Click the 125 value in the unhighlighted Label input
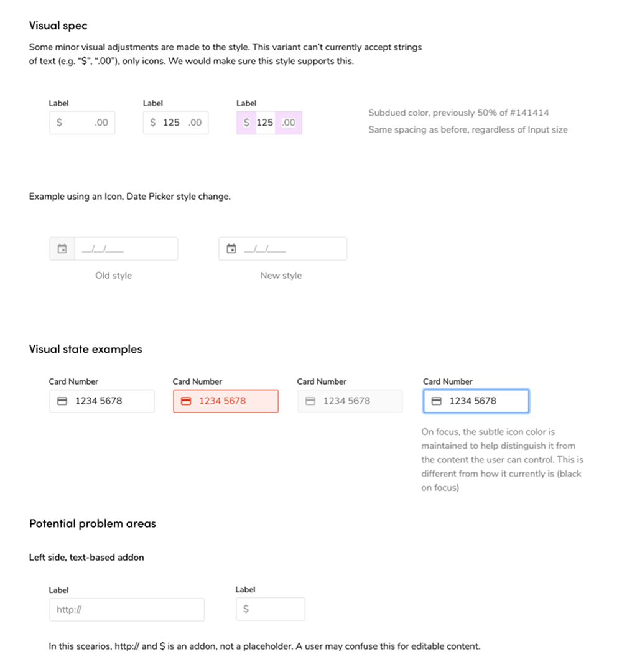627x672 pixels. pyautogui.click(x=171, y=123)
